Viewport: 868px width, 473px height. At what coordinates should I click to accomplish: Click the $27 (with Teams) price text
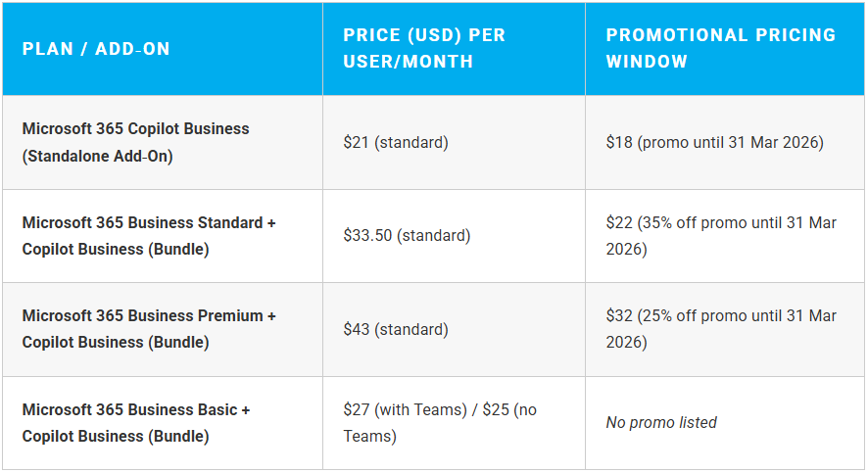pyautogui.click(x=406, y=410)
